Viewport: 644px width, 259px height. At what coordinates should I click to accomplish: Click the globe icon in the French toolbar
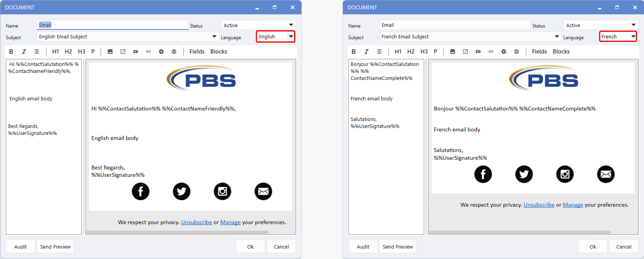pos(516,52)
